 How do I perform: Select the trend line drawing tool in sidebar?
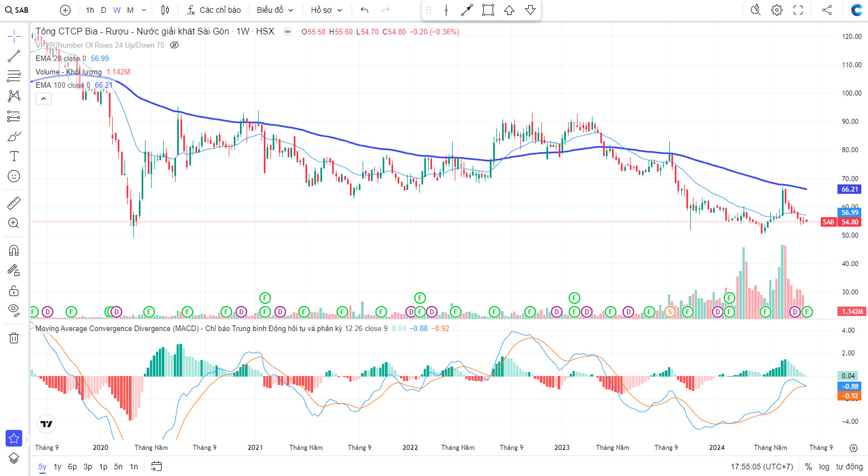tap(14, 56)
